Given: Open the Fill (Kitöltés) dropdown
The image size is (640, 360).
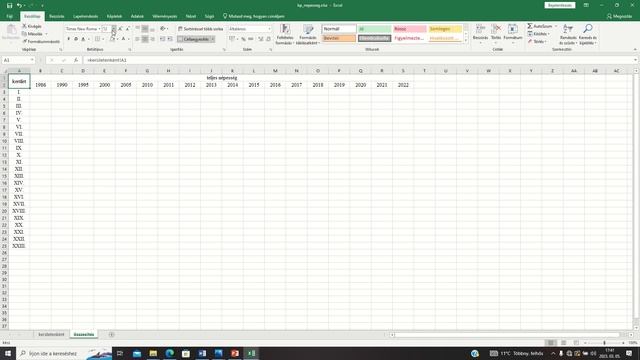Looking at the screenshot, I should pyautogui.click(x=539, y=34).
